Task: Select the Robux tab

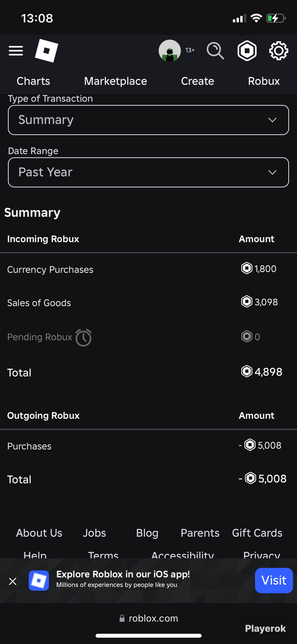Action: point(264,81)
